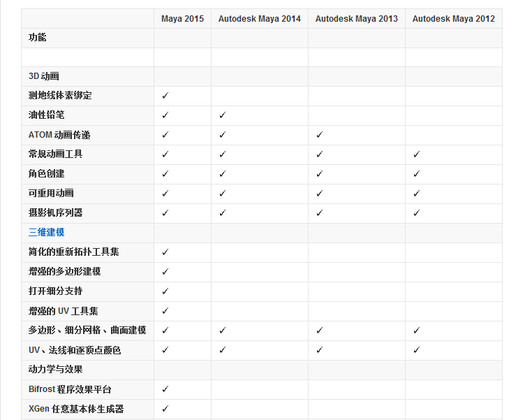Click the ATOM 动画传递 checkmark under Maya 2013
This screenshot has width=532, height=420.
click(x=319, y=135)
